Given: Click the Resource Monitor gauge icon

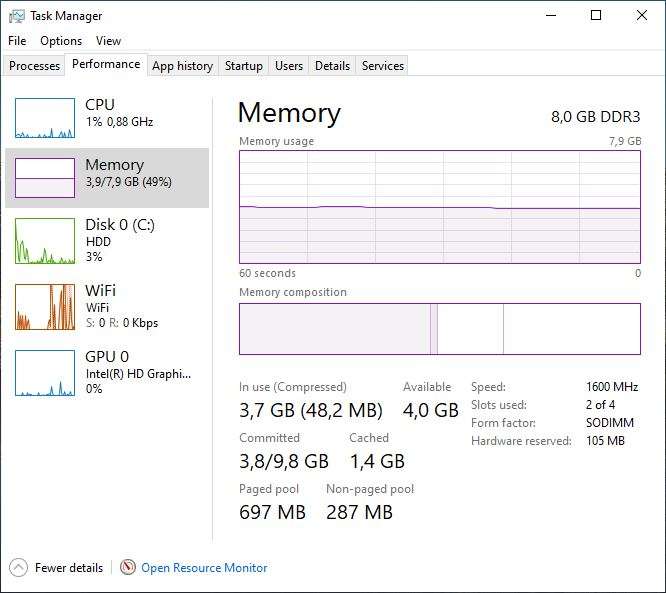Looking at the screenshot, I should click(128, 568).
